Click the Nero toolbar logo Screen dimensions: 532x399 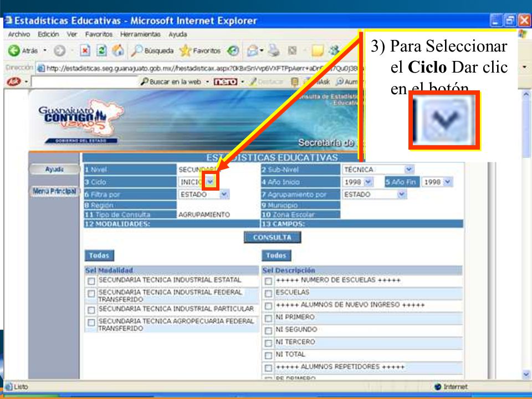point(226,82)
